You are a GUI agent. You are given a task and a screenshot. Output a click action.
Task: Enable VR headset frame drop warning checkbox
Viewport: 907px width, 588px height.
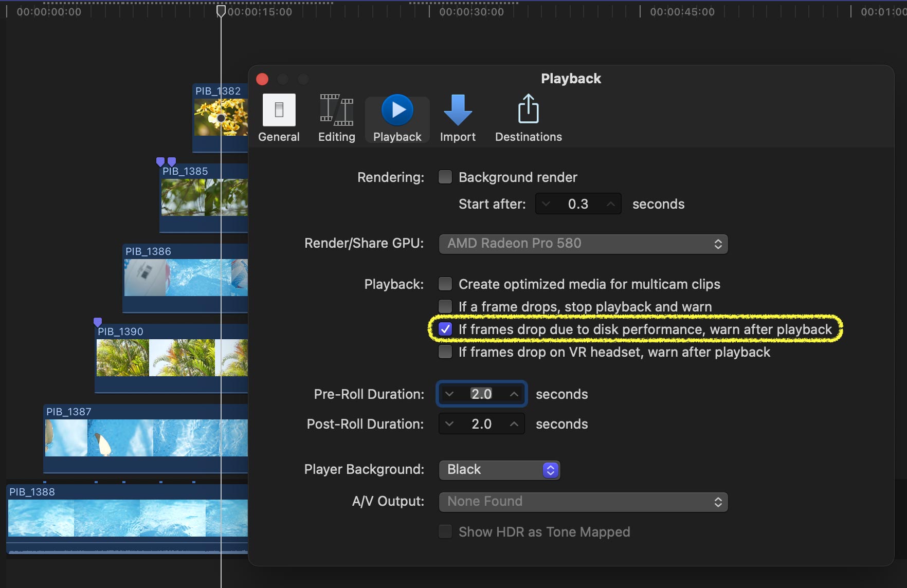pyautogui.click(x=445, y=352)
